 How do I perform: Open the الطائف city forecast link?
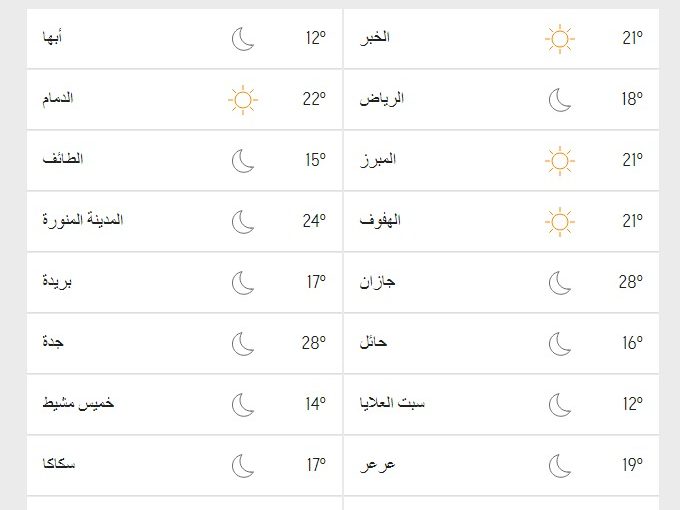[64, 160]
